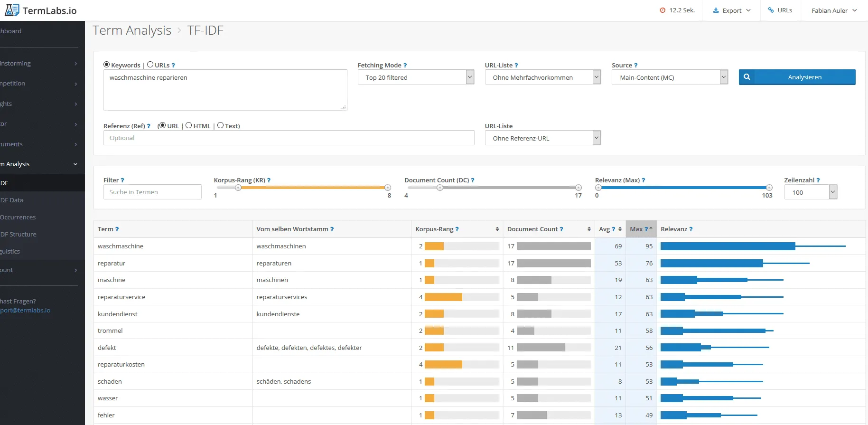Select the Text reference radio button
This screenshot has height=425, width=868.
point(220,125)
